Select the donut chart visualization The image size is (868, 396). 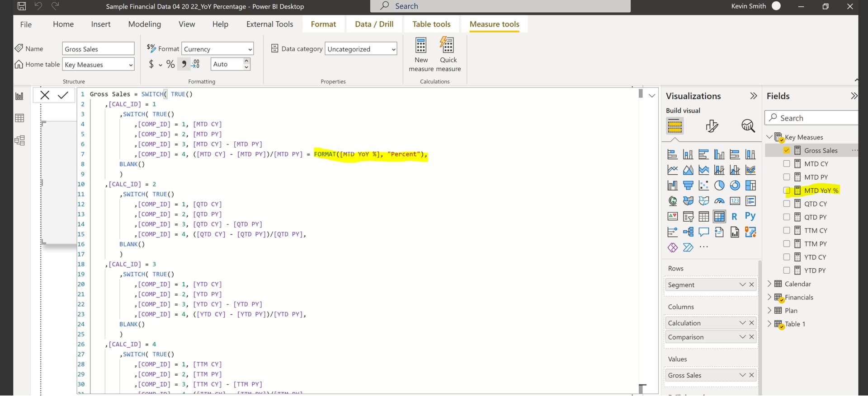pos(735,185)
